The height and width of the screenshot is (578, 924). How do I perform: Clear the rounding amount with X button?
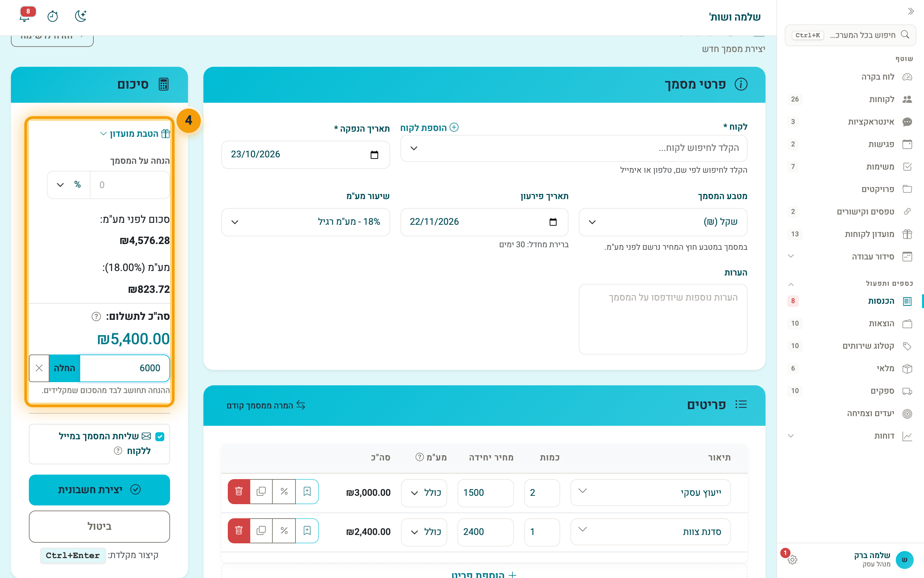pos(39,368)
